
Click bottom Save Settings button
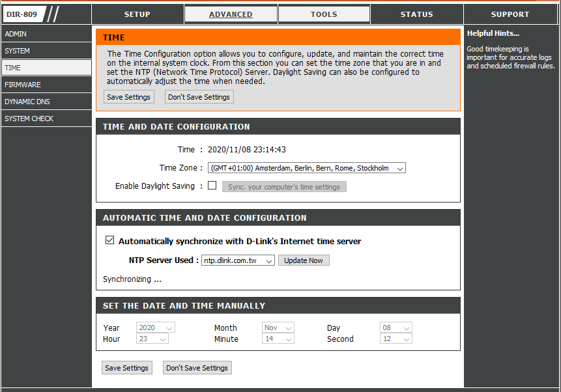click(x=126, y=368)
